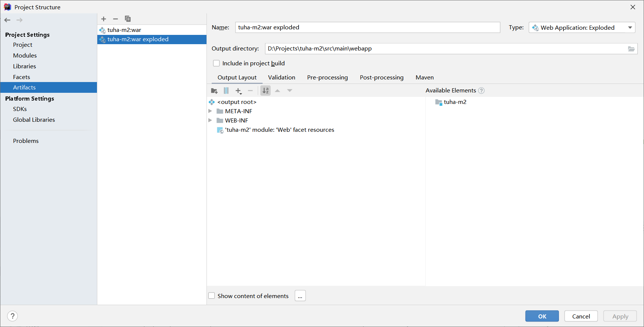Click the create archive icon
Image resolution: width=644 pixels, height=327 pixels.
(226, 91)
